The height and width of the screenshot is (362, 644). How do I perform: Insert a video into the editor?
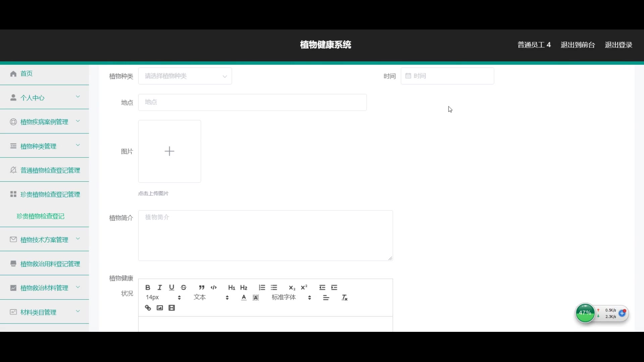(172, 308)
